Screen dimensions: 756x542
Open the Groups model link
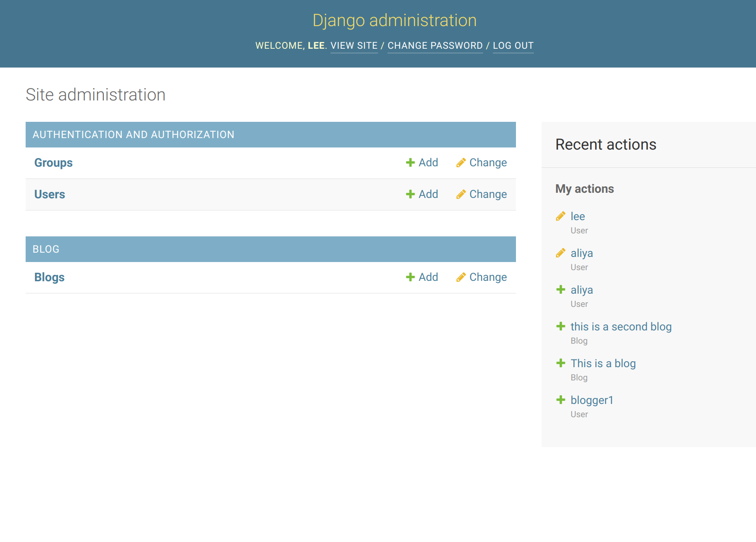pos(53,163)
